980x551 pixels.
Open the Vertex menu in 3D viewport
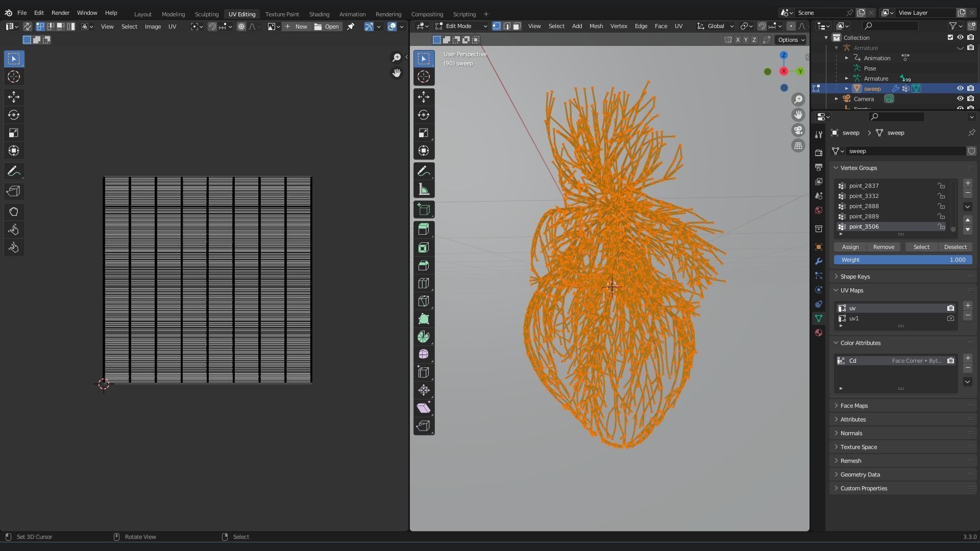click(619, 26)
